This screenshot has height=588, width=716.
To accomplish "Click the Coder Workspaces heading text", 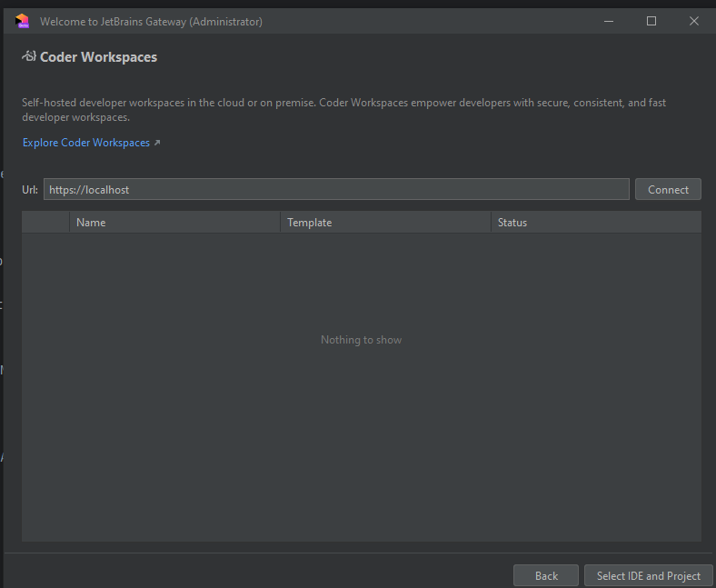I will point(99,57).
